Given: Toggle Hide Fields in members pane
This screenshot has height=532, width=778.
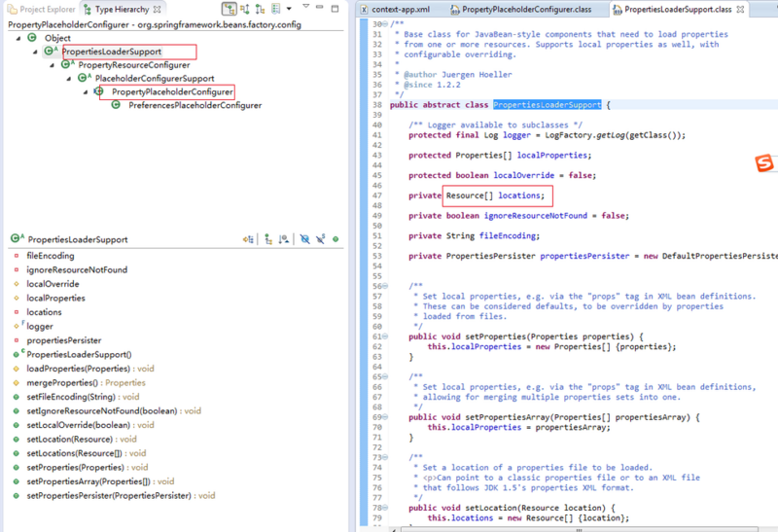Looking at the screenshot, I should pyautogui.click(x=305, y=239).
